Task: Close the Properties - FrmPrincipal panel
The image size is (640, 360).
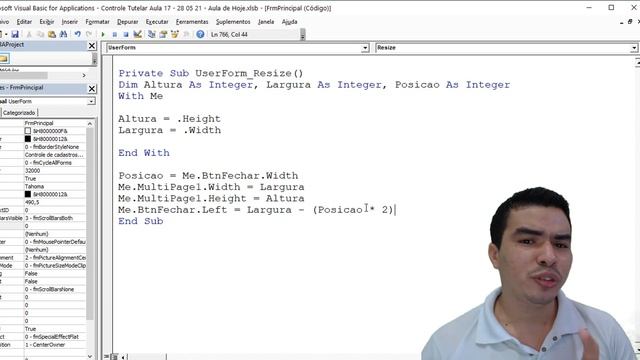Action: click(92, 89)
